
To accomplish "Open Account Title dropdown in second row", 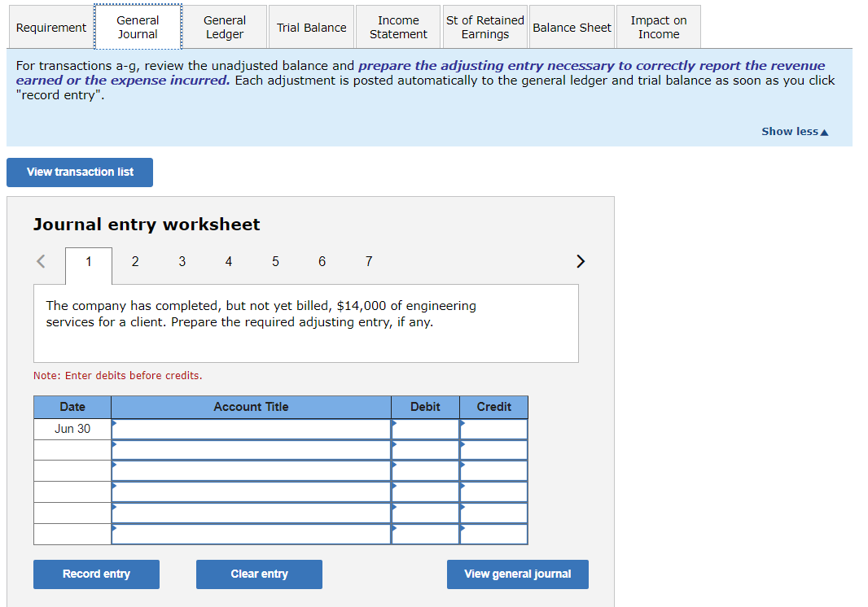I will tap(252, 451).
